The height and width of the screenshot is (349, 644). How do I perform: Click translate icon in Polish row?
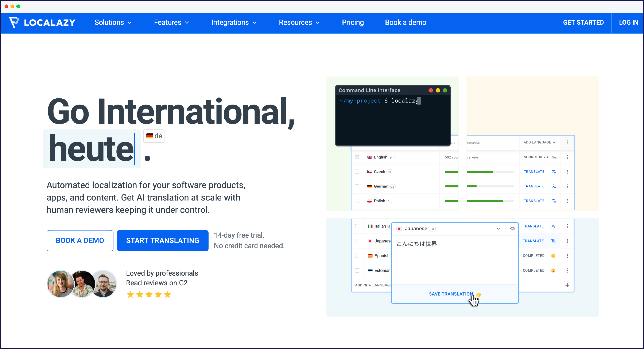point(554,201)
